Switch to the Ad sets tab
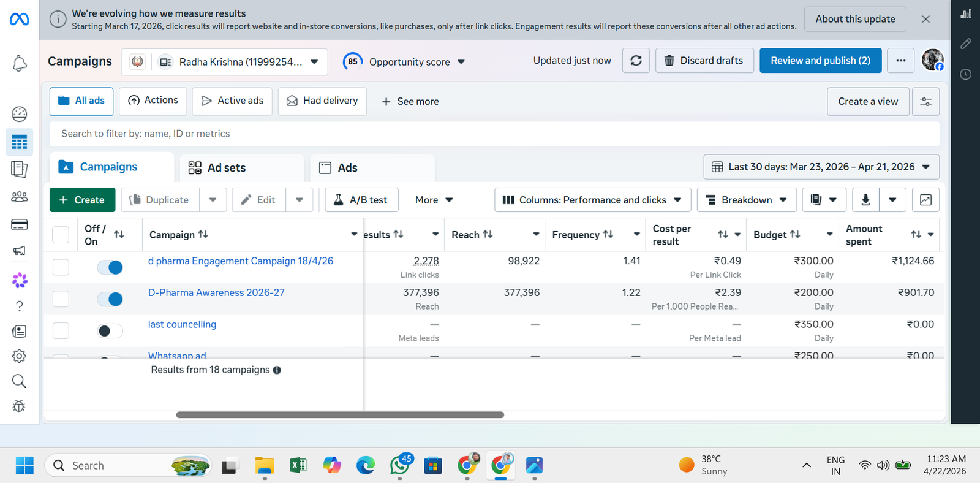The image size is (980, 483). tap(242, 168)
